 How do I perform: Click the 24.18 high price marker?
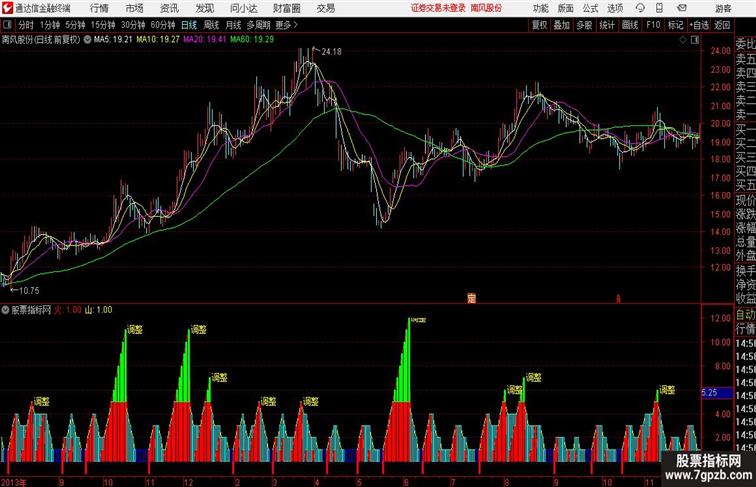(x=331, y=51)
